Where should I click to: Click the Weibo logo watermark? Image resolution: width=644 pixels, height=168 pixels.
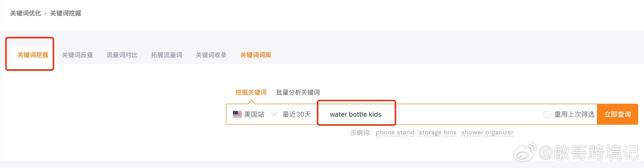(x=530, y=150)
